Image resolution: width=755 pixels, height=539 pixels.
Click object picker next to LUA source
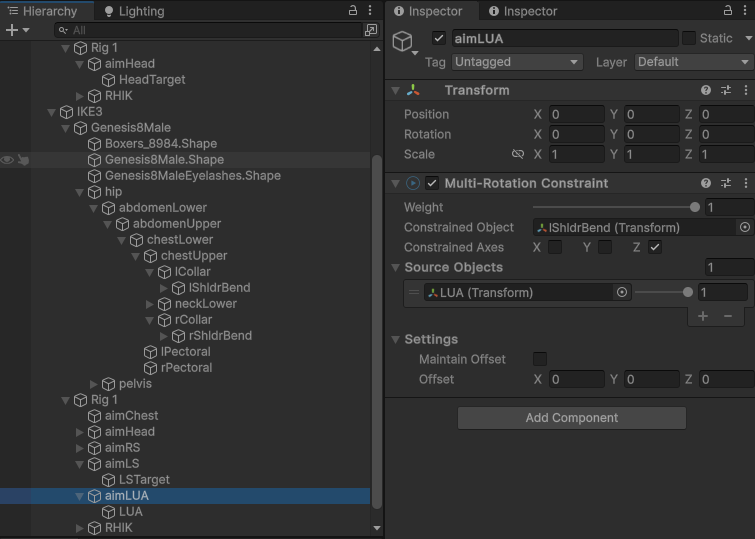[622, 292]
